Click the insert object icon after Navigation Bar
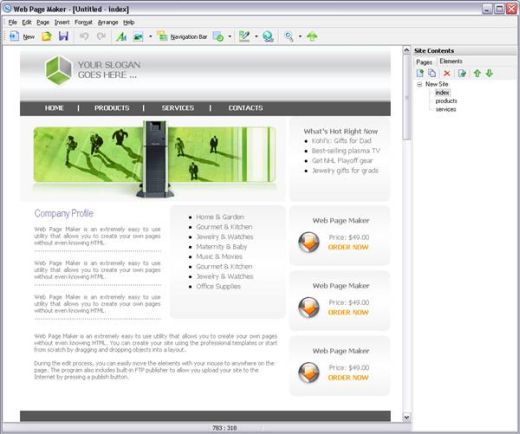520x434 pixels. coord(218,36)
